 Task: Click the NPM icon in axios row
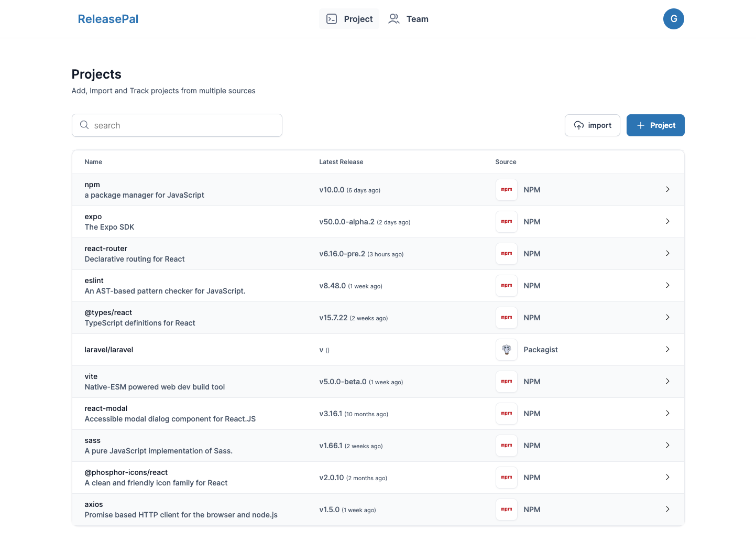click(x=507, y=510)
